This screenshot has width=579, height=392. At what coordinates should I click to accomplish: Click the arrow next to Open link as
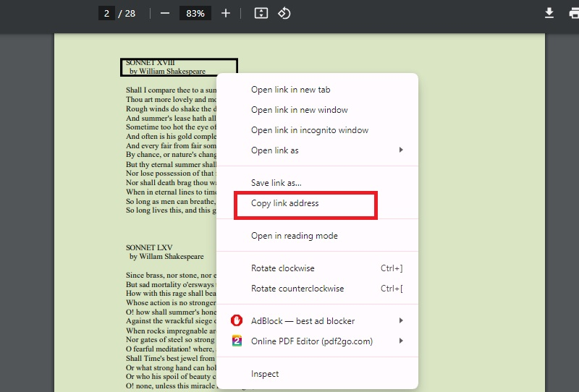coord(401,150)
